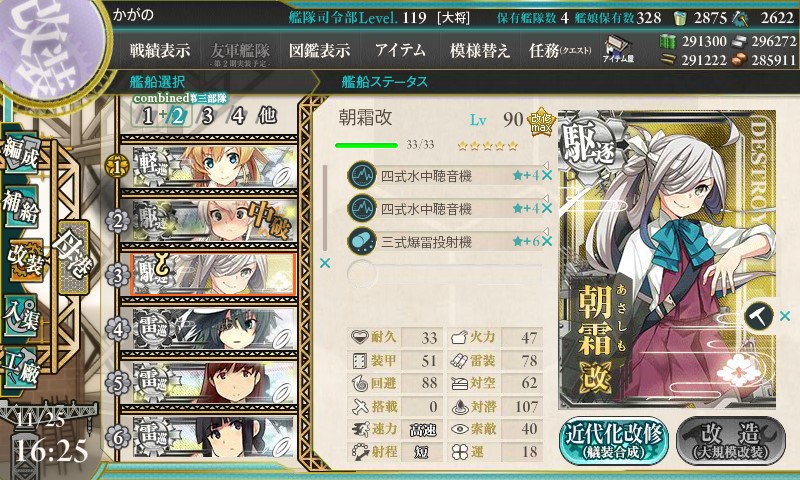Open the 図鑑表示 encyclopedia menu
Screen dimensions: 800x480
pyautogui.click(x=319, y=50)
